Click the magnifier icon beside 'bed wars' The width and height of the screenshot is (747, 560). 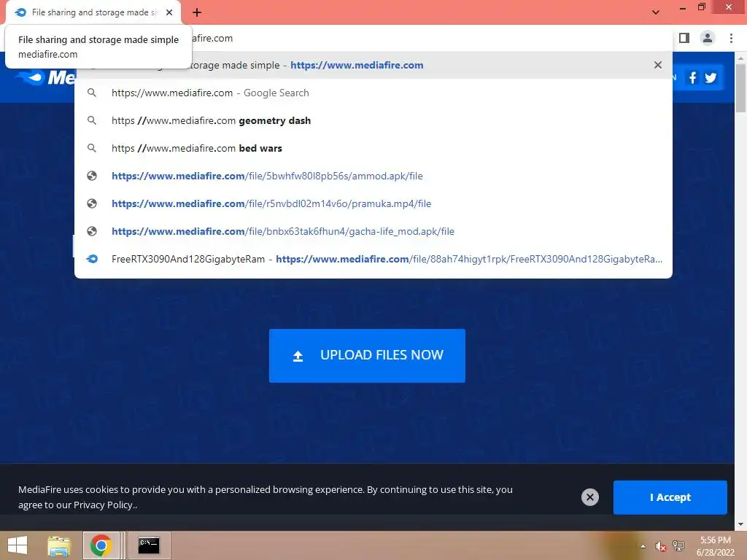92,148
